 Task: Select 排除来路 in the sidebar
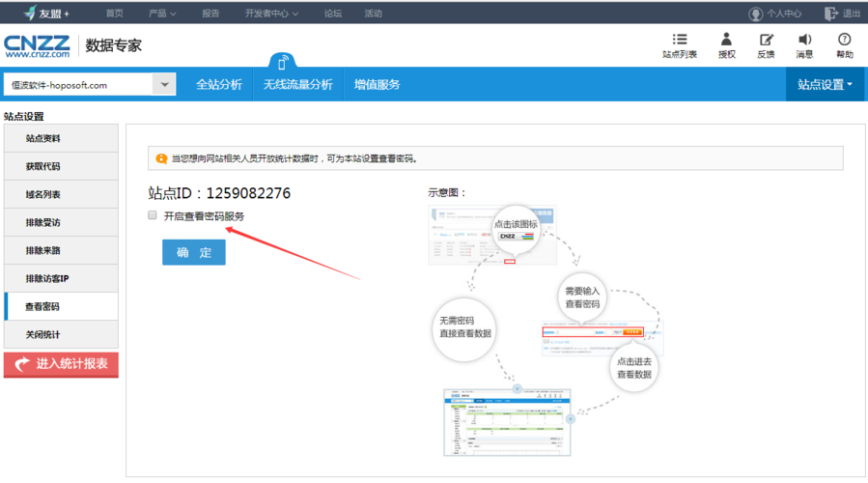tap(61, 250)
